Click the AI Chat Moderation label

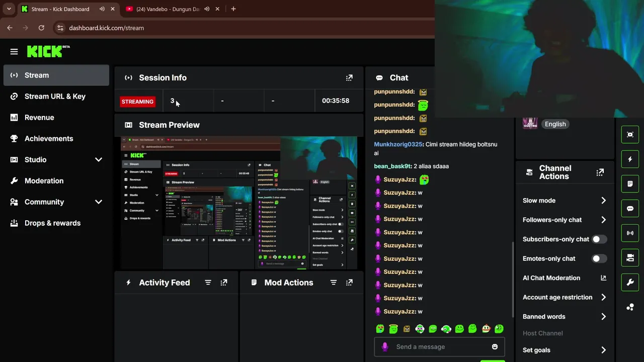pyautogui.click(x=551, y=278)
